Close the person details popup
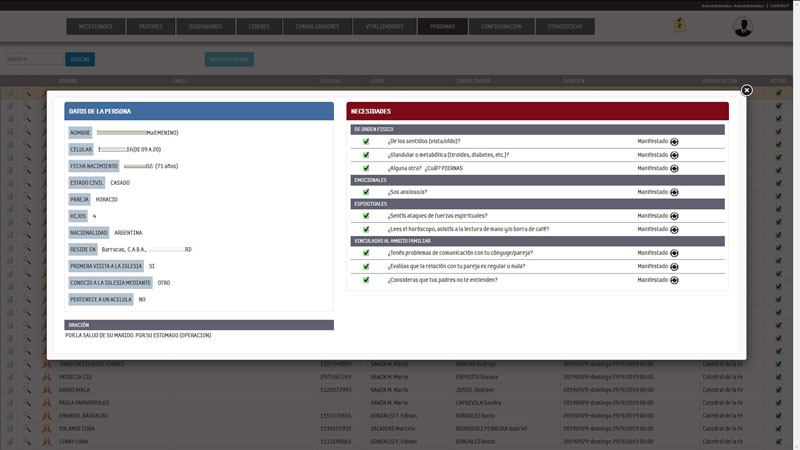 (x=746, y=90)
